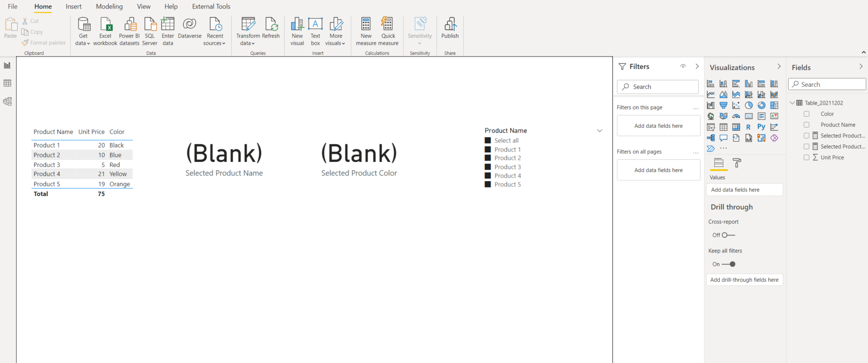Screen dimensions: 868x363
Task: Open the Get data dropdown
Action: (x=83, y=31)
